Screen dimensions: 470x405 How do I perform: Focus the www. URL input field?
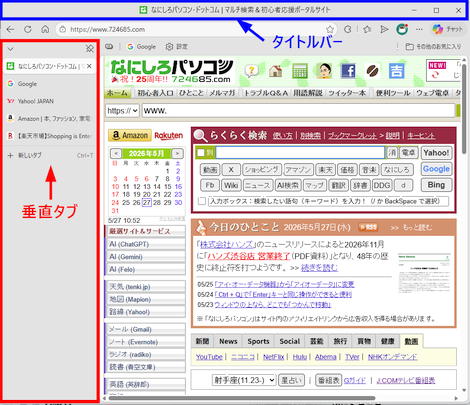[299, 111]
